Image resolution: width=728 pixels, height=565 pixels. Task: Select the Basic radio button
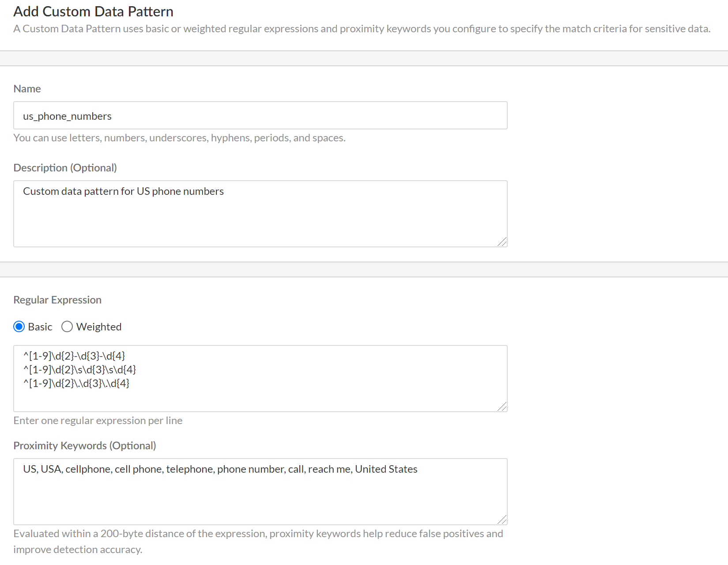pyautogui.click(x=19, y=327)
